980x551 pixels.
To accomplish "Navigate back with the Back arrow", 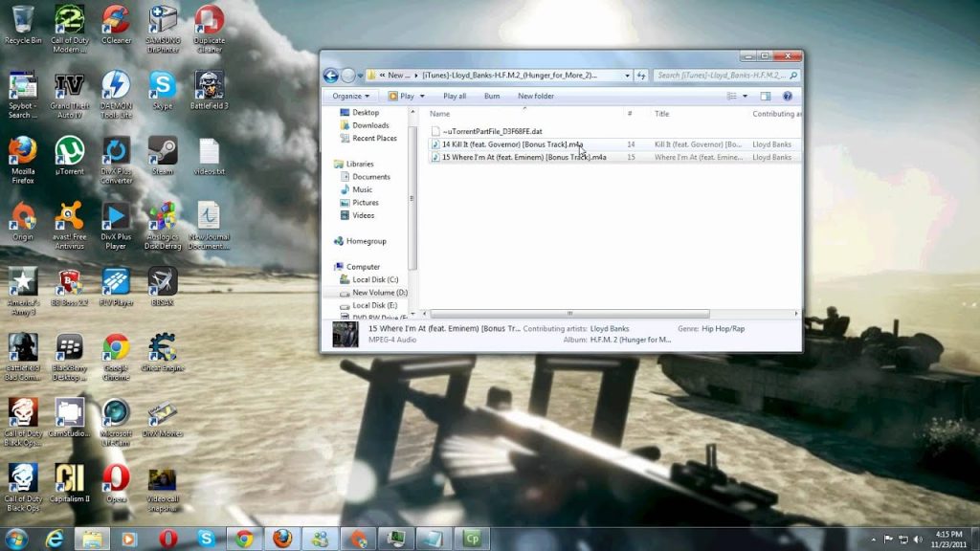I will coord(332,74).
